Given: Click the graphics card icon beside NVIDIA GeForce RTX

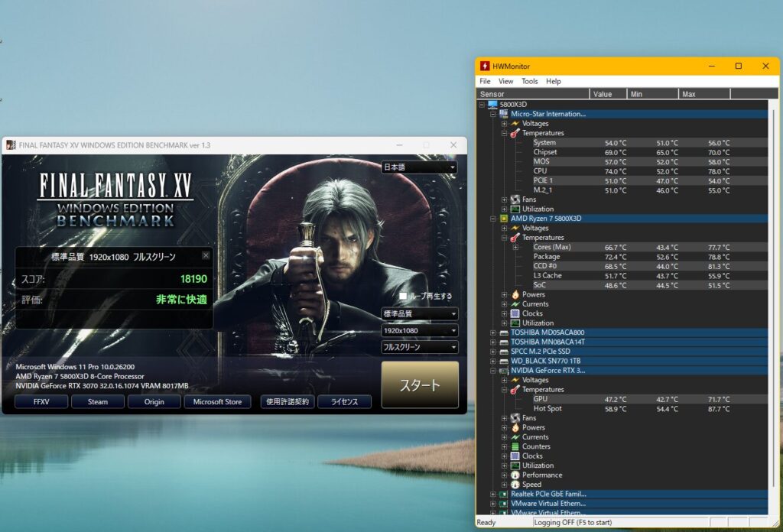Looking at the screenshot, I should pyautogui.click(x=503, y=370).
